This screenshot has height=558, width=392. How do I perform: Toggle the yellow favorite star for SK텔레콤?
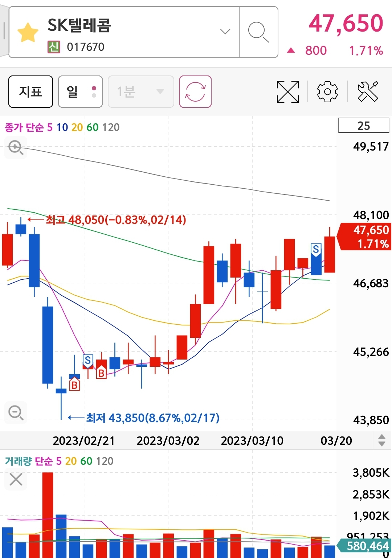point(28,32)
